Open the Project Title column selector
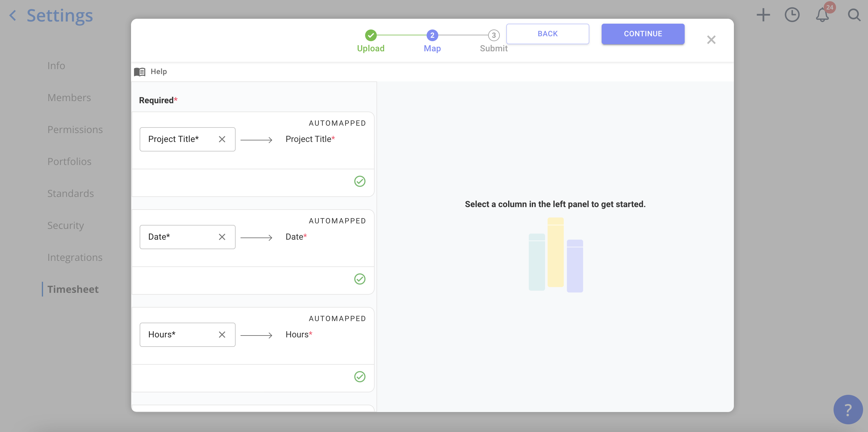868x432 pixels. coord(179,139)
